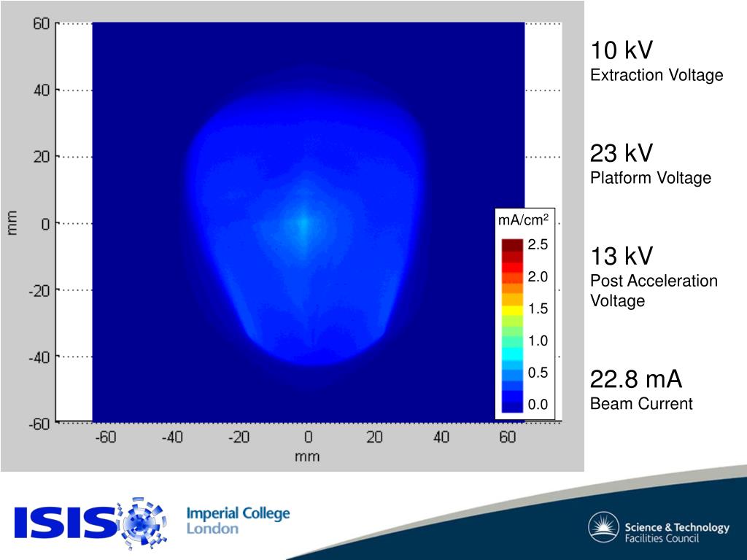The image size is (747, 560).
Task: Click the mA/cm² colorbar title
Action: click(x=523, y=219)
